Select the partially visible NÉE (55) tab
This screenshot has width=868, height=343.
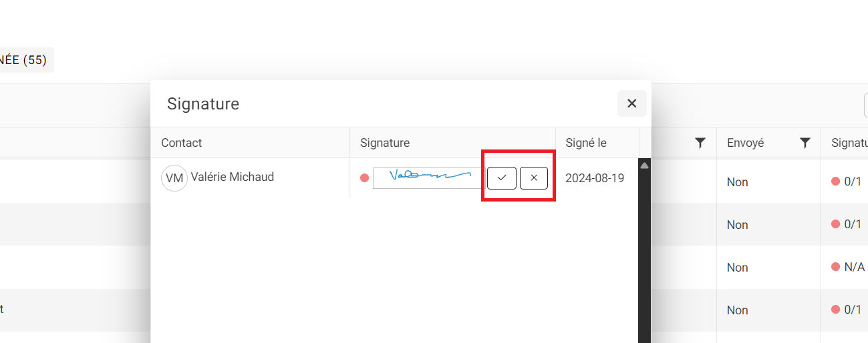coord(25,60)
